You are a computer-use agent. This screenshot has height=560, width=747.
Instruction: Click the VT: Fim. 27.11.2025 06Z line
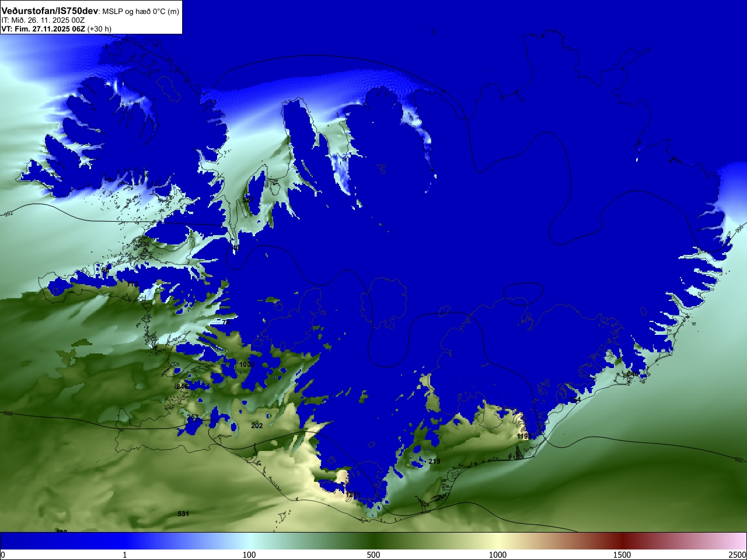pyautogui.click(x=43, y=29)
